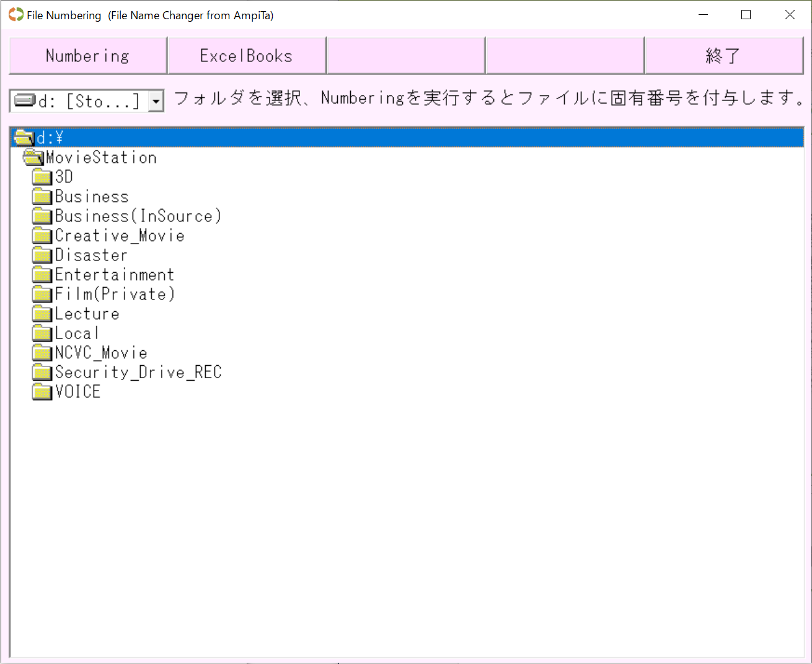Click the Creative_Movie folder icon

click(42, 236)
